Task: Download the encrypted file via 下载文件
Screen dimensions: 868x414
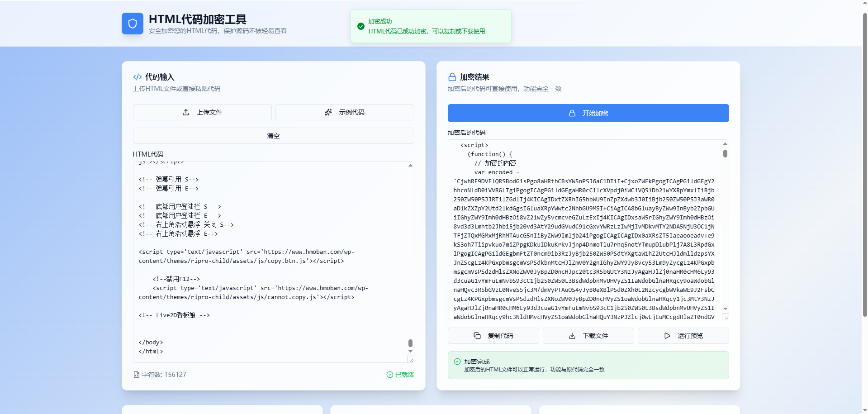Action: click(x=588, y=336)
